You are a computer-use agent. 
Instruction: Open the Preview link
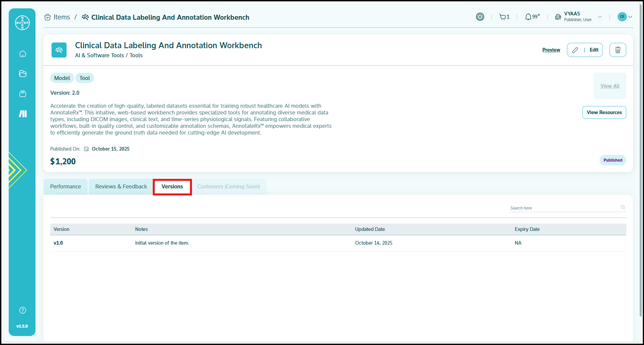point(551,50)
